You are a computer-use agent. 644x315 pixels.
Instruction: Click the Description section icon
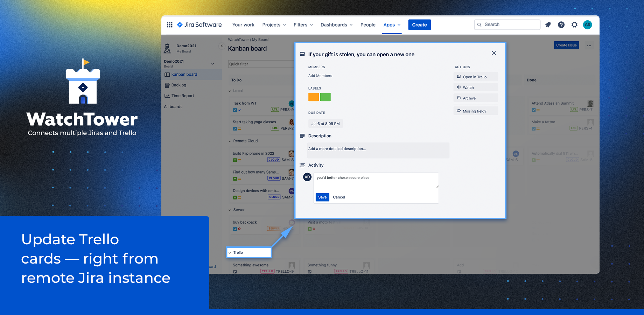302,136
